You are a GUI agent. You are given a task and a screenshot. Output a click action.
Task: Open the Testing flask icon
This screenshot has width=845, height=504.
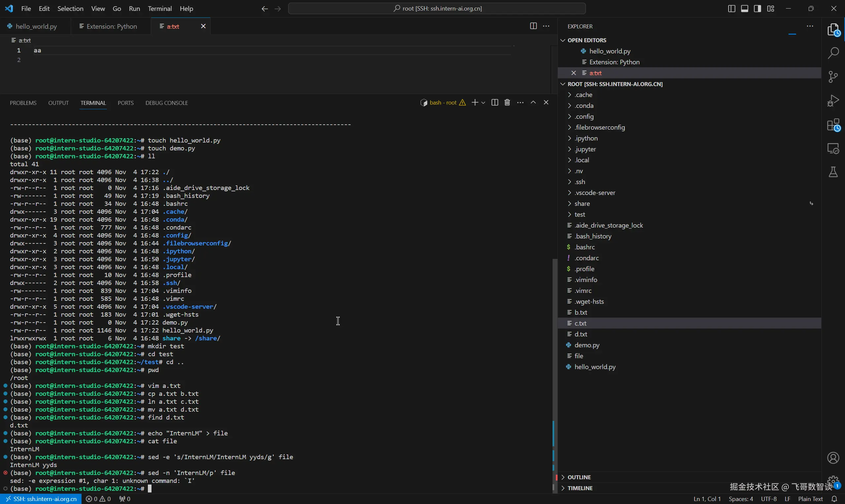coord(833,172)
